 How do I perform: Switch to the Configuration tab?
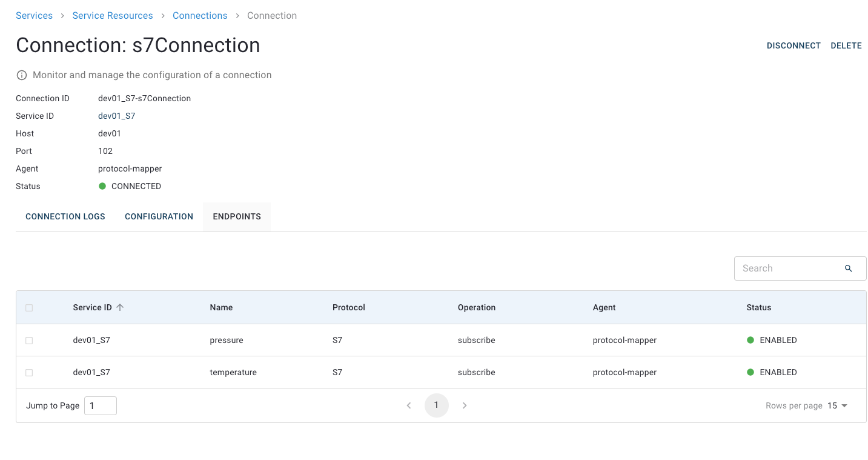pyautogui.click(x=159, y=216)
